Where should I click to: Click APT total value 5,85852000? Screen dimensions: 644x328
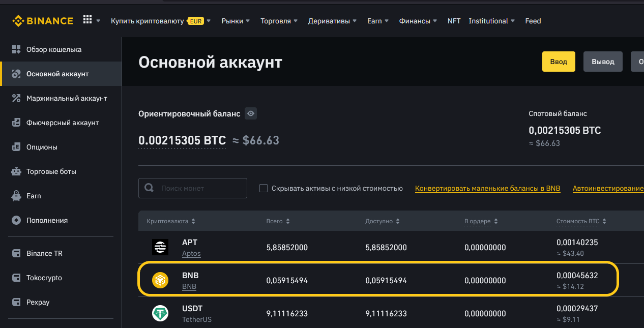point(287,248)
